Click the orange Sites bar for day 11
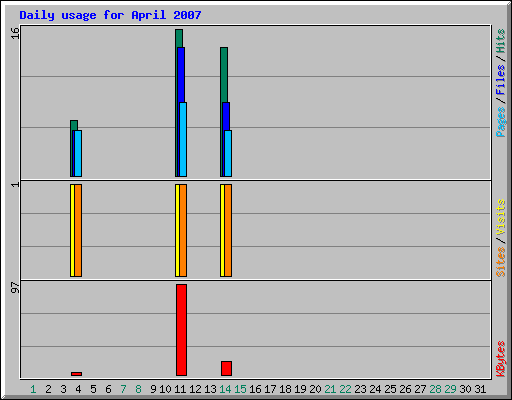This screenshot has width=512, height=400. coord(183,230)
